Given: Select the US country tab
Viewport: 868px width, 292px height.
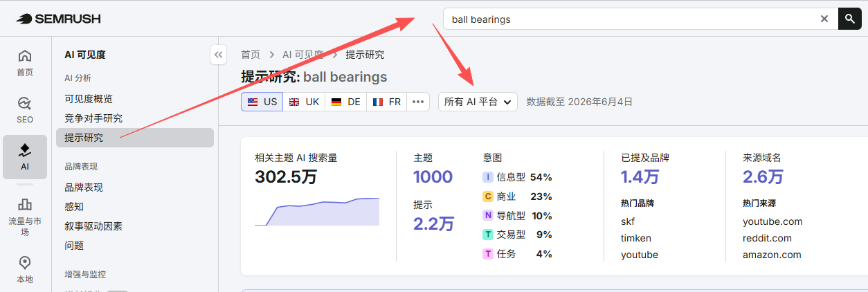Looking at the screenshot, I should point(262,102).
